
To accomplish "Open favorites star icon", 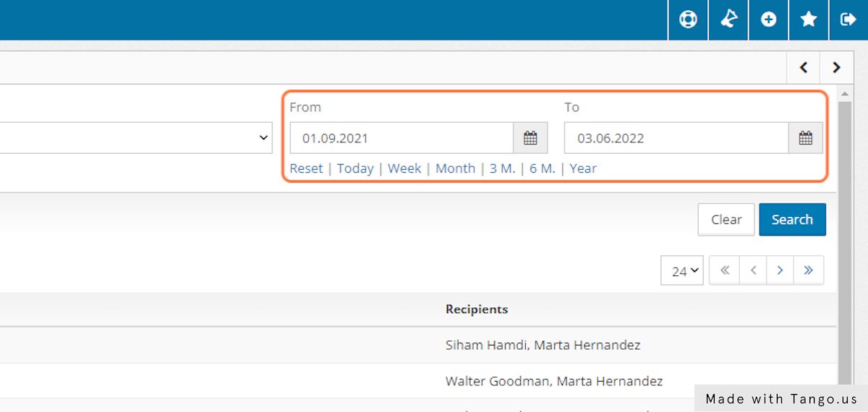I will [809, 20].
